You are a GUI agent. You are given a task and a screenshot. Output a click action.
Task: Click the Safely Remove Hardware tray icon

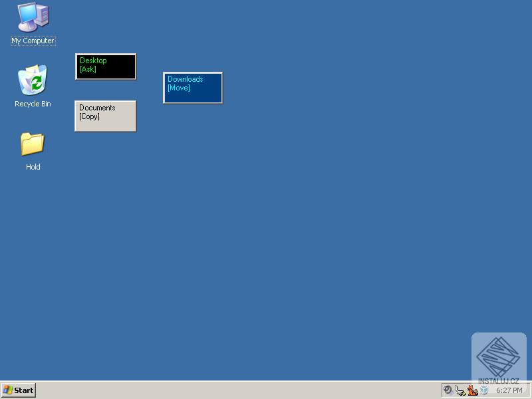pos(460,390)
